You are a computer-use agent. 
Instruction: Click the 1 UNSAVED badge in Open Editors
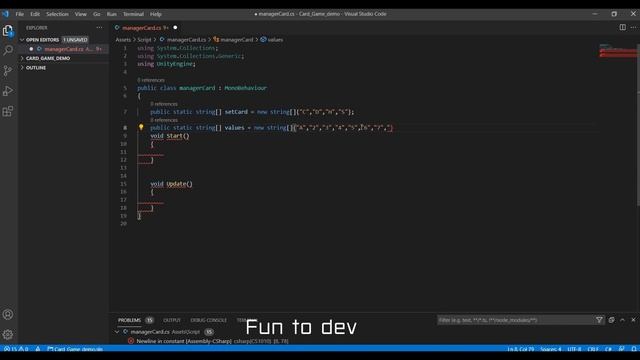[75, 40]
